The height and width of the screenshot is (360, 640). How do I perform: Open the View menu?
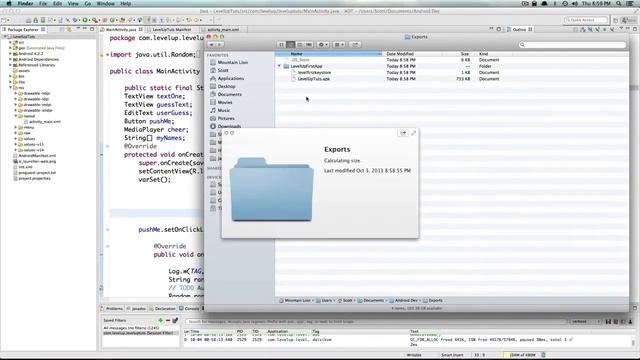(x=73, y=3)
